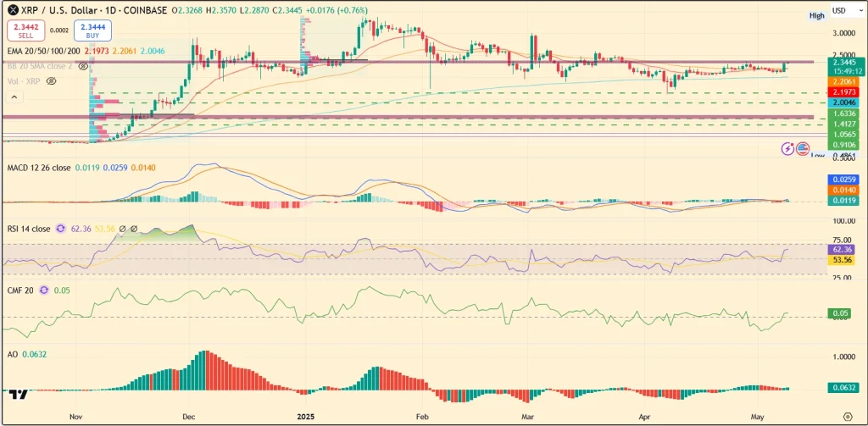Select the EMA 20/50/100/200 indicator legend
This screenshot has width=868, height=426.
[42, 51]
